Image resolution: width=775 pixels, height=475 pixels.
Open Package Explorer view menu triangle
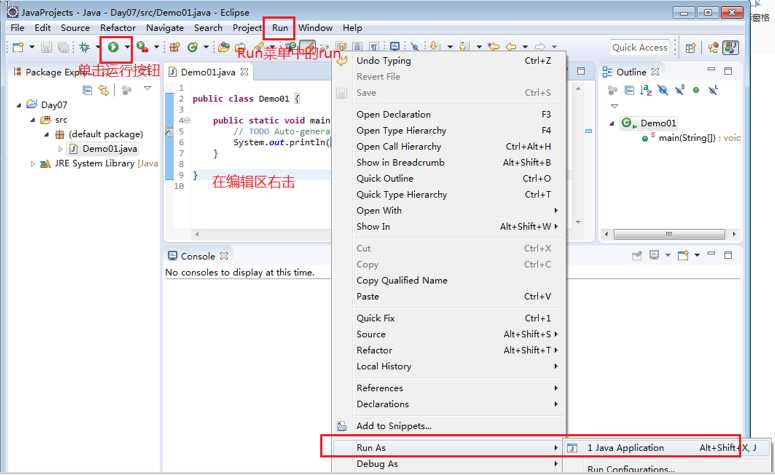tap(147, 88)
